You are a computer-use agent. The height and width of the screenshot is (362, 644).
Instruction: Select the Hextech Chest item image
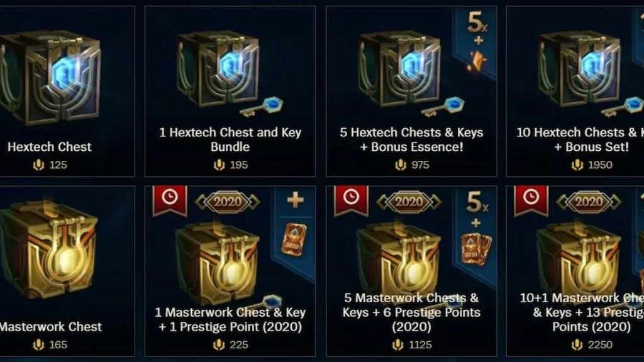point(52,77)
